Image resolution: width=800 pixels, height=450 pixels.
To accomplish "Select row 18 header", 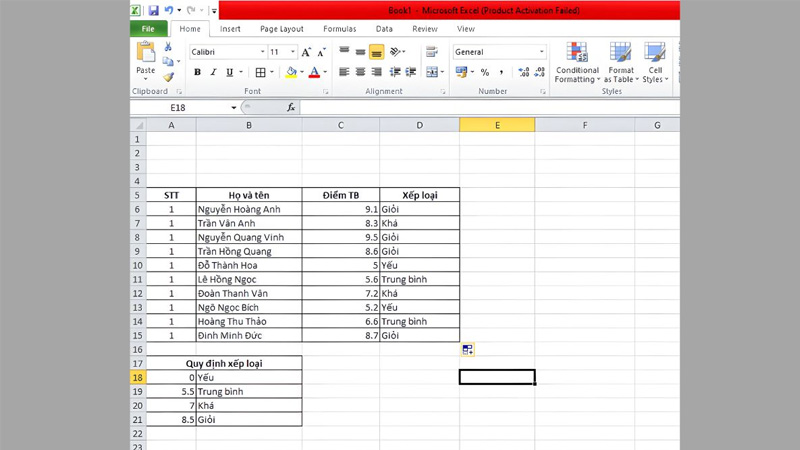I will (138, 378).
